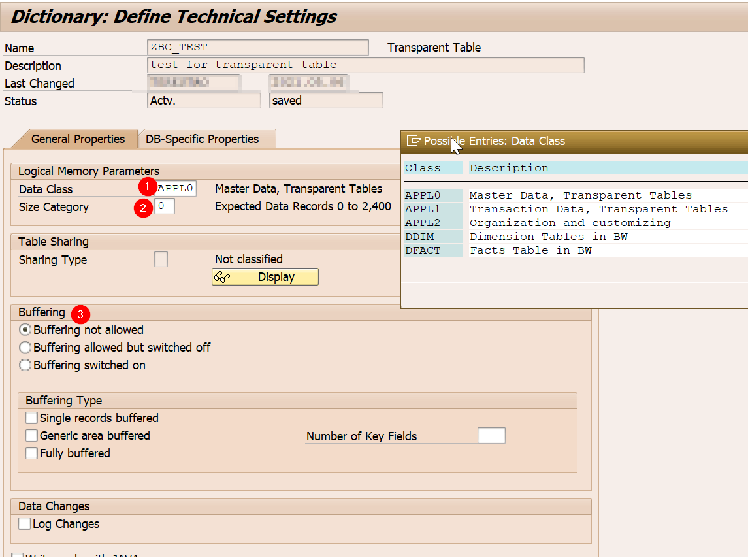
Task: Toggle the Log Changes checkbox
Action: 25,524
